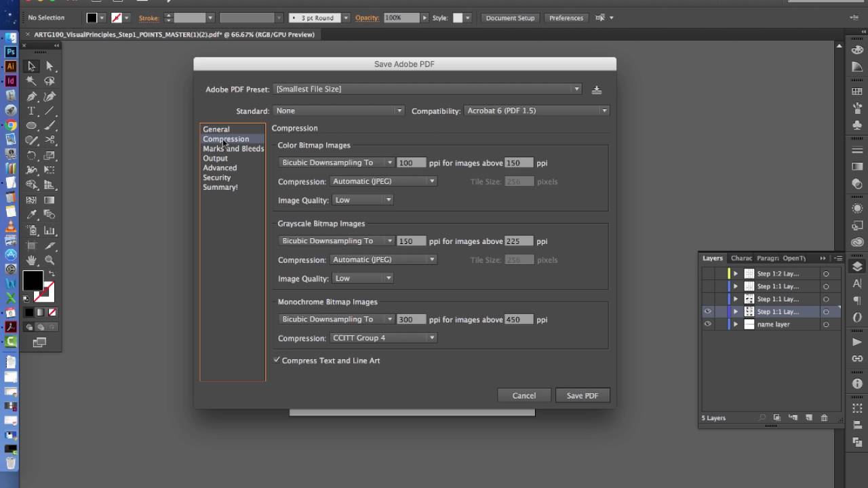Open the Compatibility Acrobat 6 dropdown

click(536, 110)
